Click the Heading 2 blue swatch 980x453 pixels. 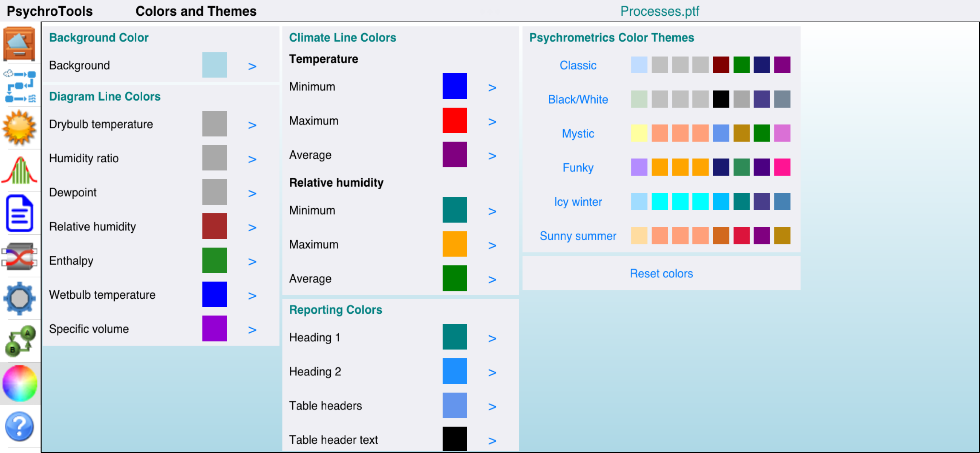point(454,371)
